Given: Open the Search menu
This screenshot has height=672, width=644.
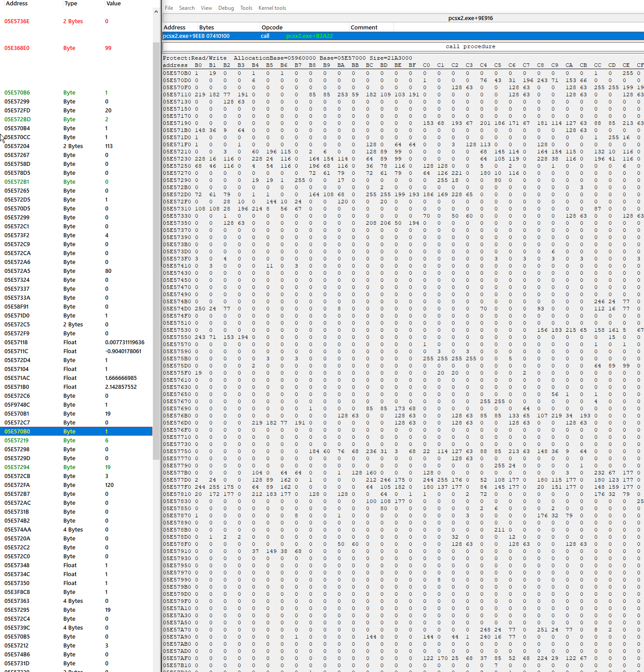Looking at the screenshot, I should [x=187, y=8].
